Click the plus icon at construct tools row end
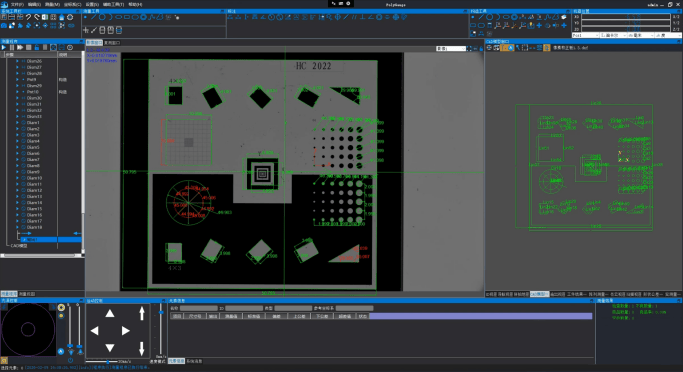The height and width of the screenshot is (372, 683). click(x=564, y=25)
